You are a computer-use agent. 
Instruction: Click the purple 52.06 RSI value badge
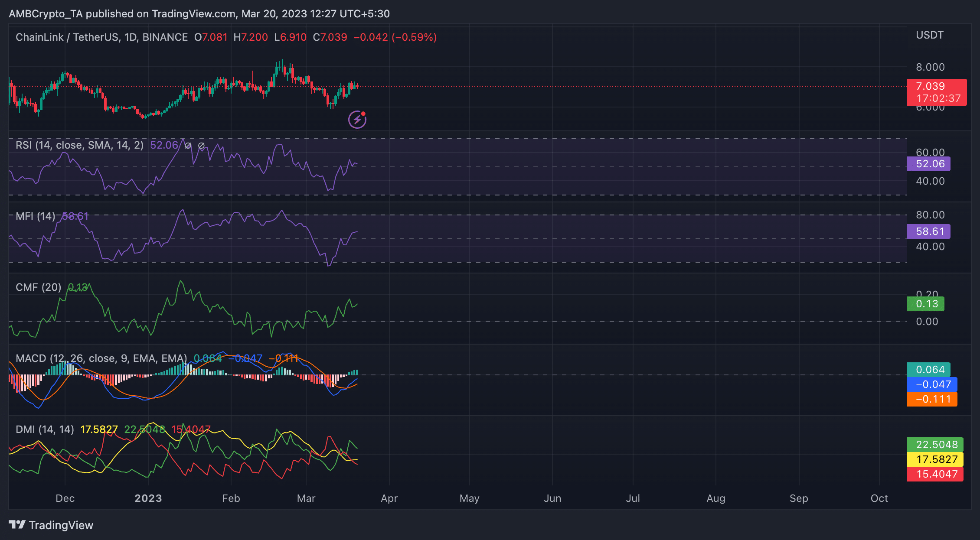[928, 164]
